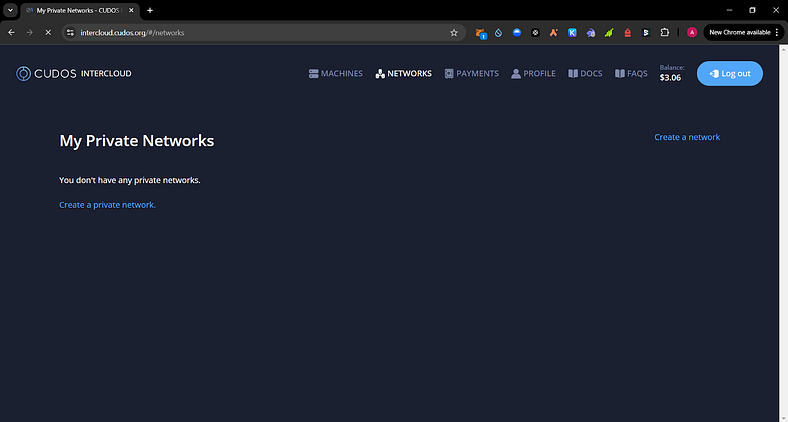Select the Networks item in the top navigation

404,74
